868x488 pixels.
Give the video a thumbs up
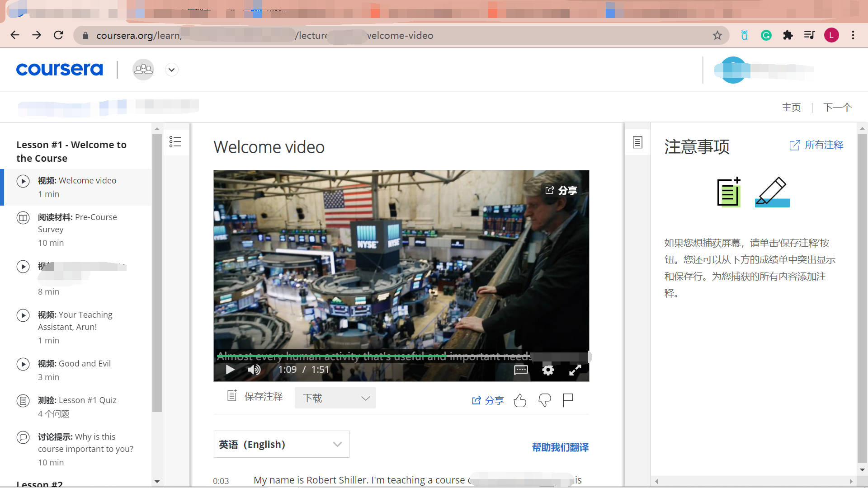click(520, 400)
